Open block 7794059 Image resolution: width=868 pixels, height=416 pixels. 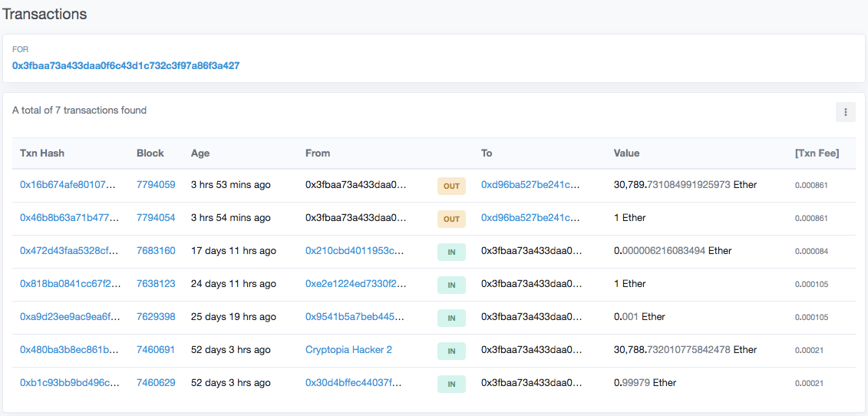click(x=156, y=185)
